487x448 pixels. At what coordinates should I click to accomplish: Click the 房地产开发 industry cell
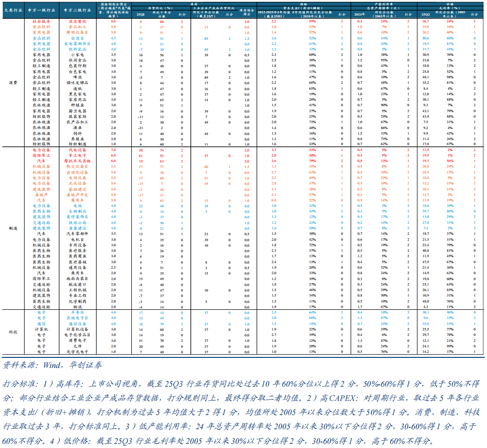click(x=77, y=194)
